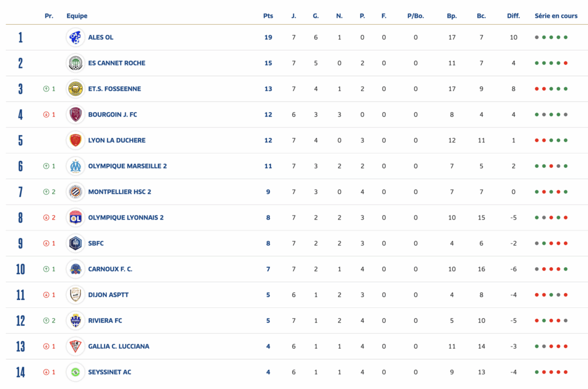The width and height of the screenshot is (588, 389).
Task: Click the ALES OL club logo
Action: tap(75, 37)
